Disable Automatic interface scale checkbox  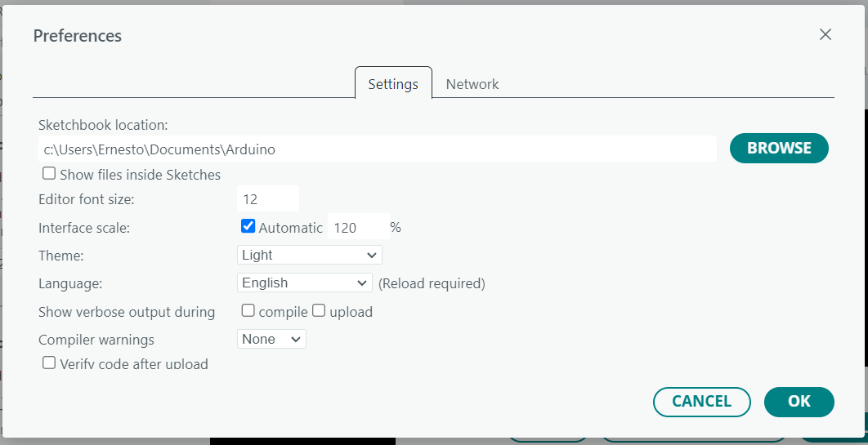coord(248,226)
